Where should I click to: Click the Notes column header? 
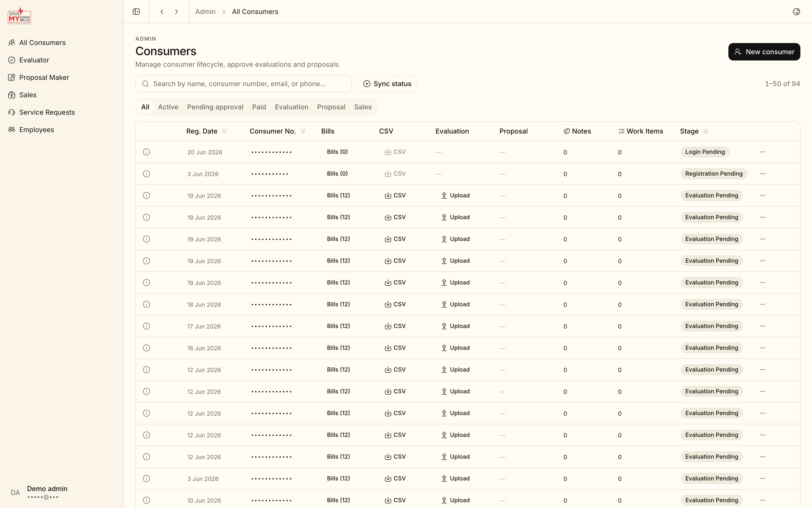pyautogui.click(x=577, y=131)
